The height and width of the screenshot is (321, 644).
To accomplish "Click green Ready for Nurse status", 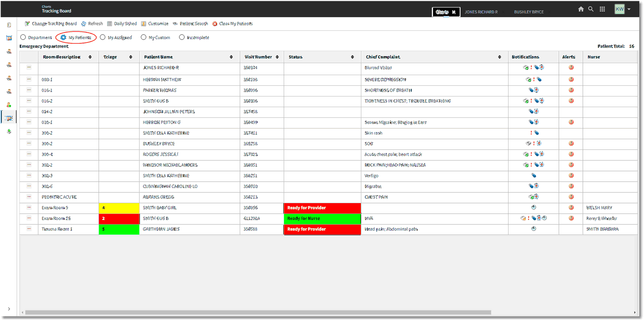I will coord(322,218).
